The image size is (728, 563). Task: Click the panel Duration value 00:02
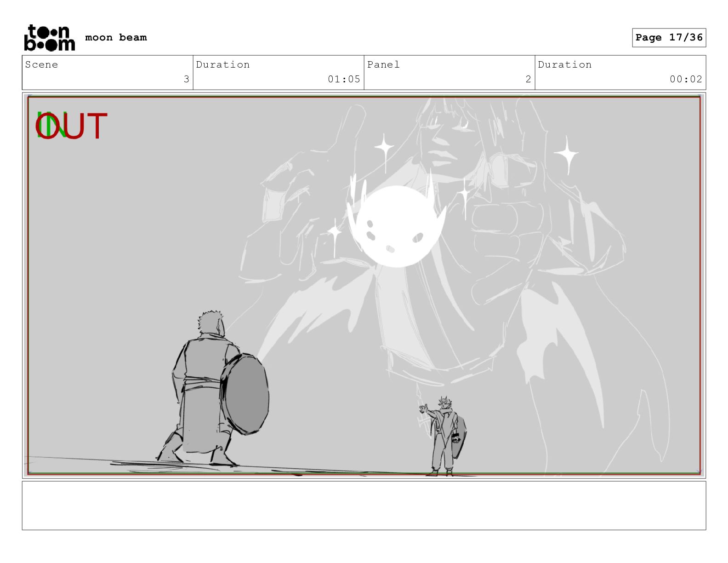point(686,79)
